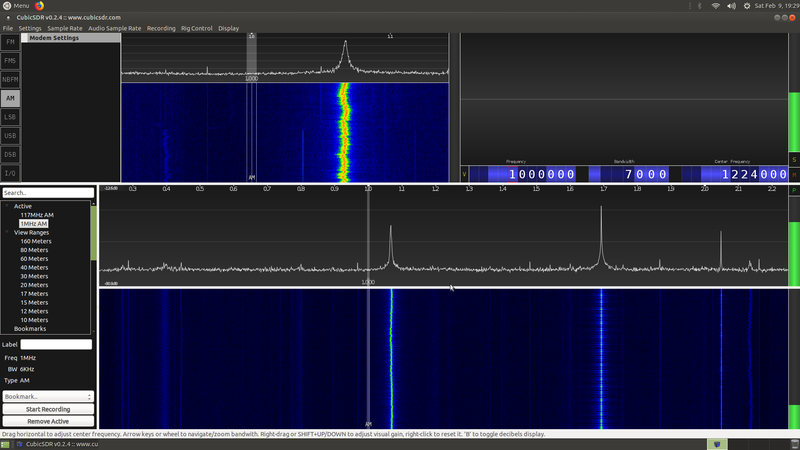
Task: Select the FM demodulator mode
Action: [10, 42]
